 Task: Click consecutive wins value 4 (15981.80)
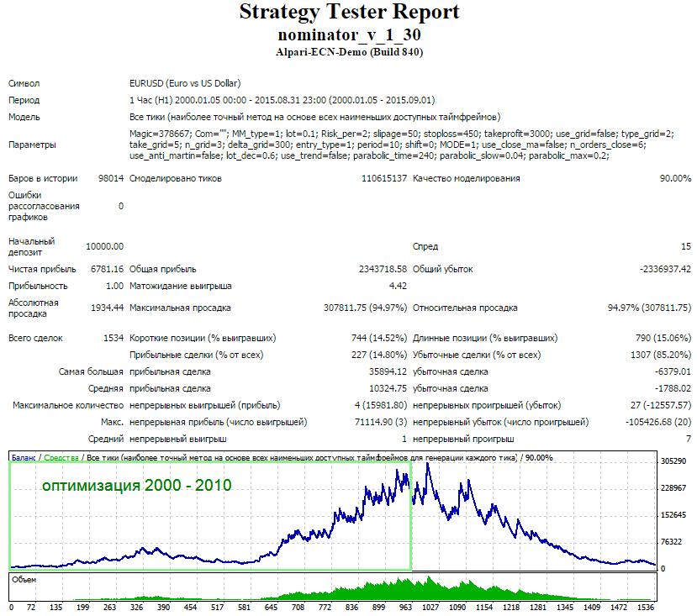tap(381, 406)
